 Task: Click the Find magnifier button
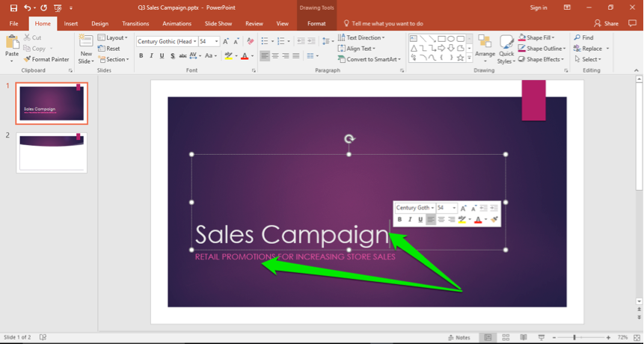(x=583, y=37)
